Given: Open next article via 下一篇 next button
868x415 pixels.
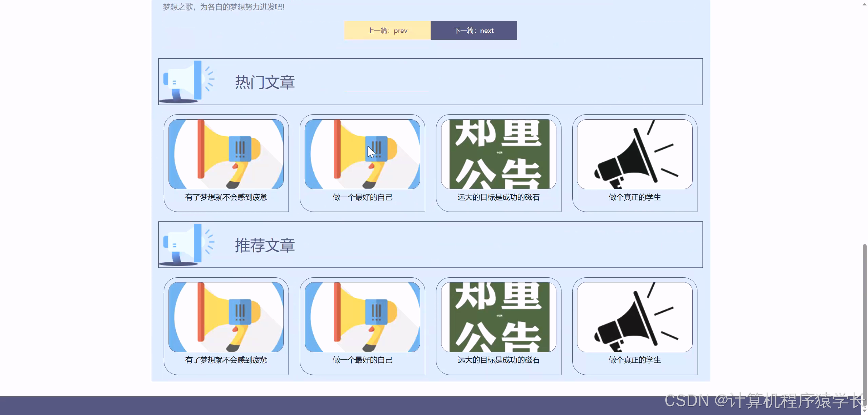Looking at the screenshot, I should [x=474, y=30].
